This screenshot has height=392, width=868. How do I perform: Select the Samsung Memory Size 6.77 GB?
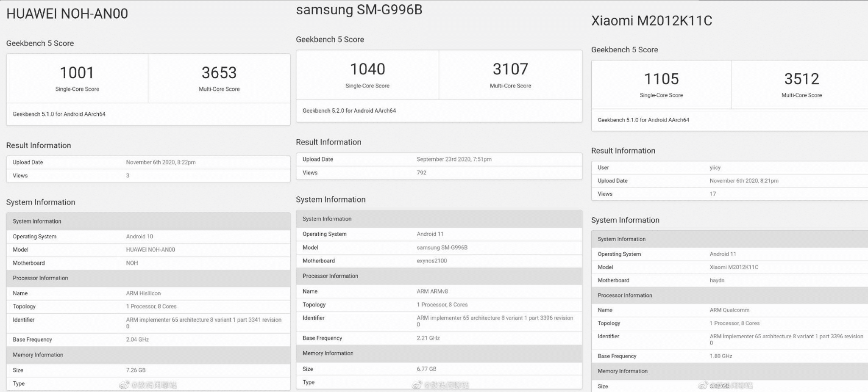[x=426, y=369]
